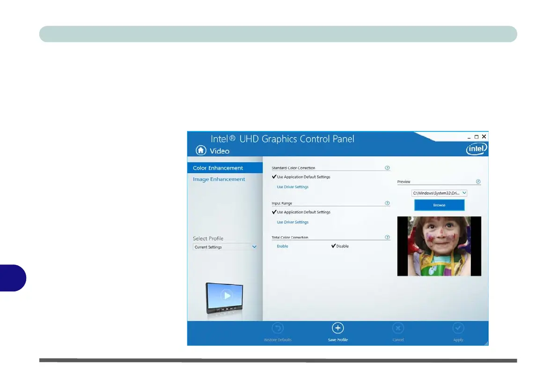Click the Apply checkmark icon
This screenshot has width=557, height=392.
[x=458, y=328]
